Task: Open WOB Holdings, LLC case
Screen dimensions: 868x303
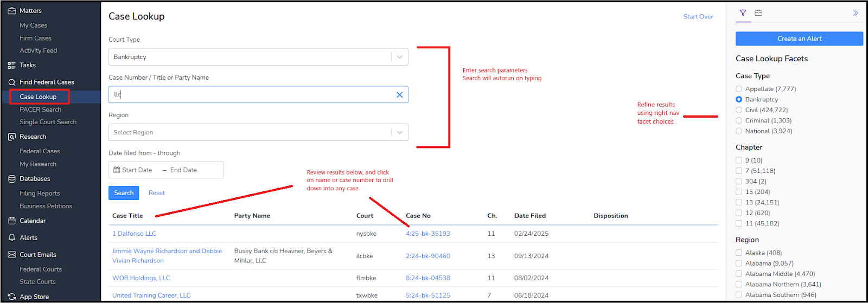Action: tap(141, 278)
